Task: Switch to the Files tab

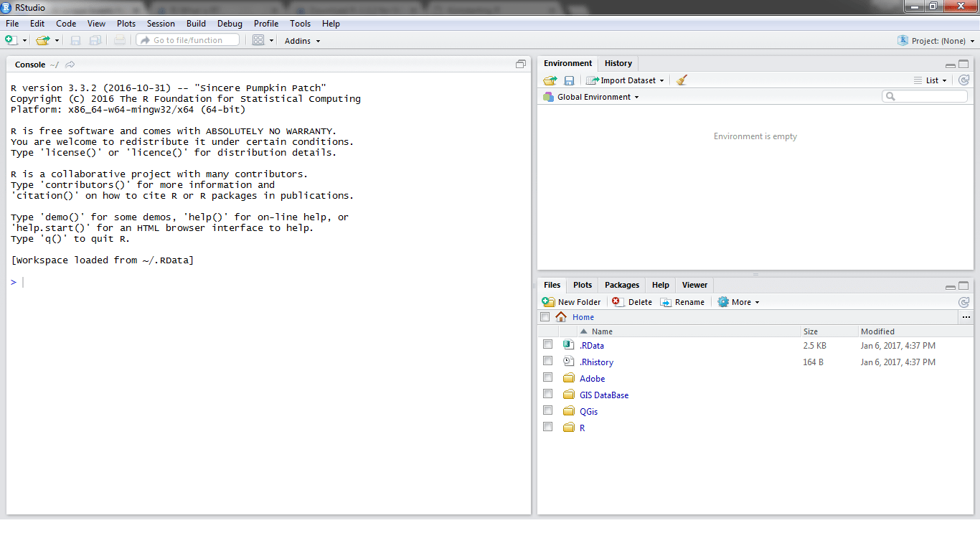Action: point(552,285)
